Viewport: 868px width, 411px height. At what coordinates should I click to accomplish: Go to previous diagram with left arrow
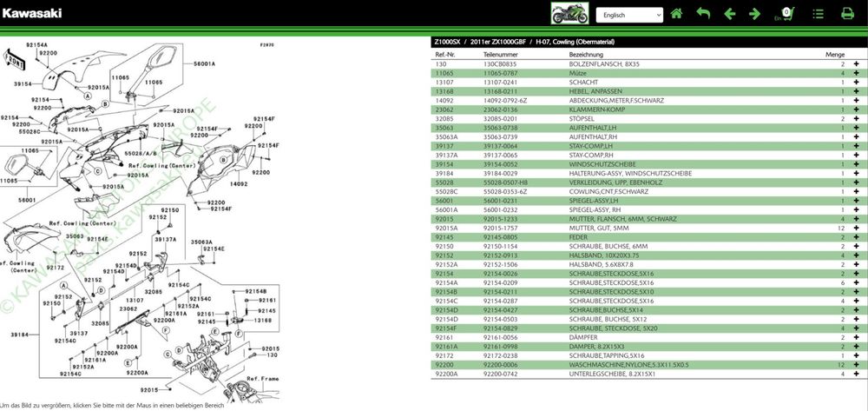point(730,14)
